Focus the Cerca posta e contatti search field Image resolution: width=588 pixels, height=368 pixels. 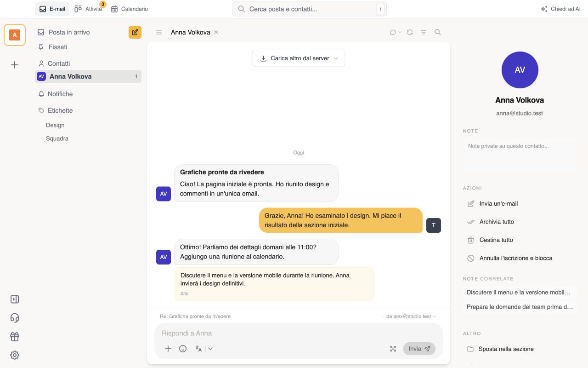[x=310, y=9]
